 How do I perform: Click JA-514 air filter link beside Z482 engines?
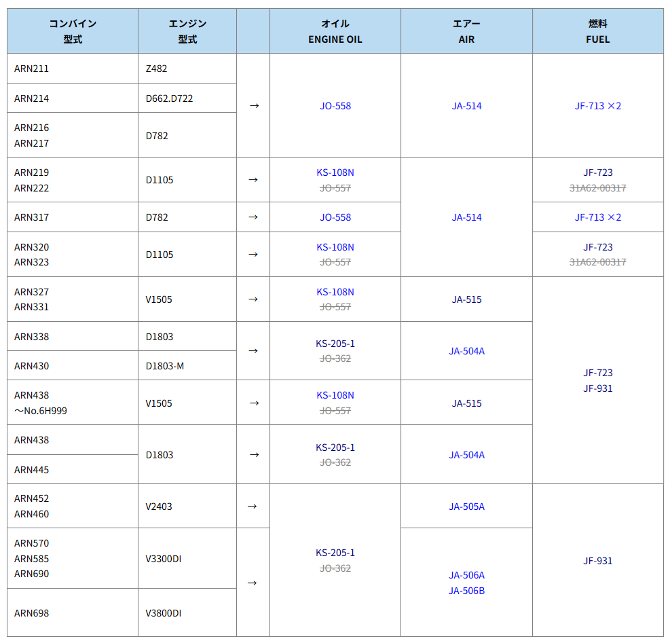(466, 106)
